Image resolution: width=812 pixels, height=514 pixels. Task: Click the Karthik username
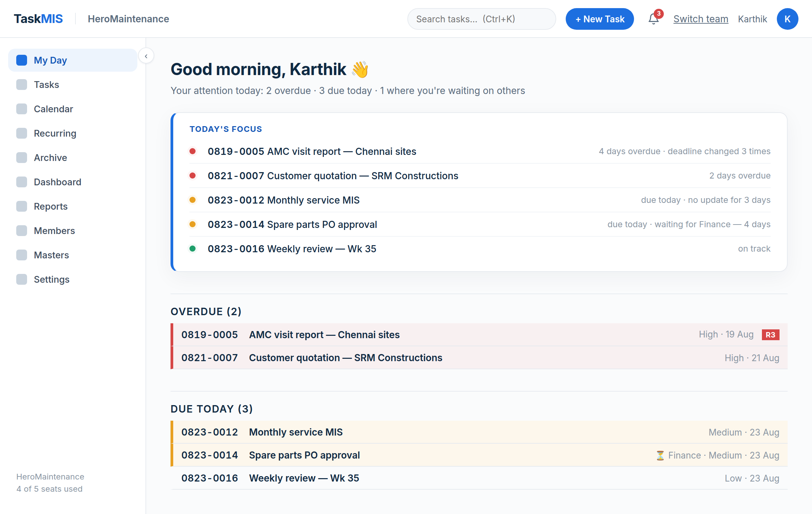tap(752, 19)
